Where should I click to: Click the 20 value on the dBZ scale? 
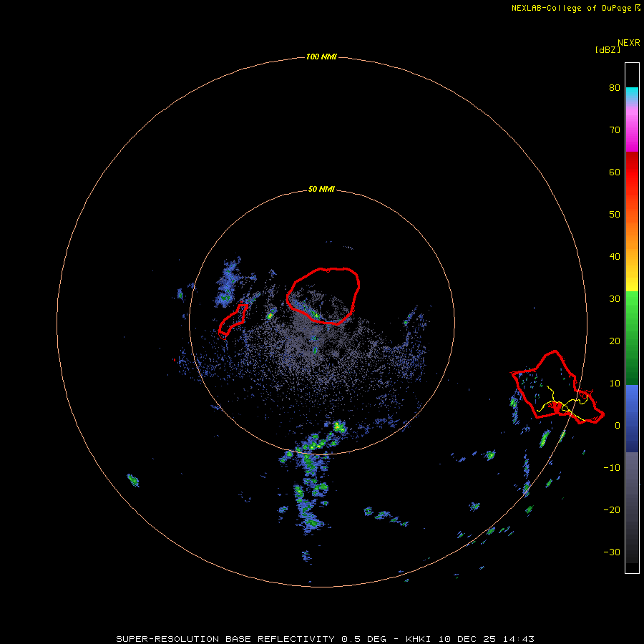615,341
